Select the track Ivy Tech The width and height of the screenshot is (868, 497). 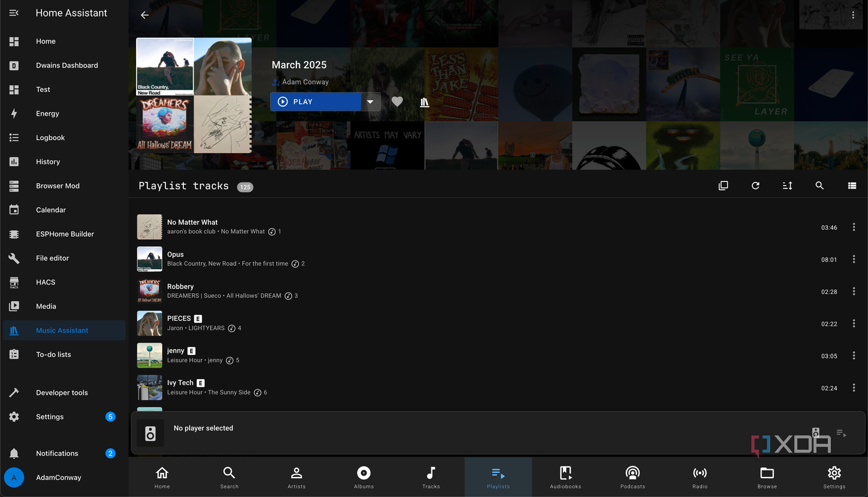coord(498,387)
